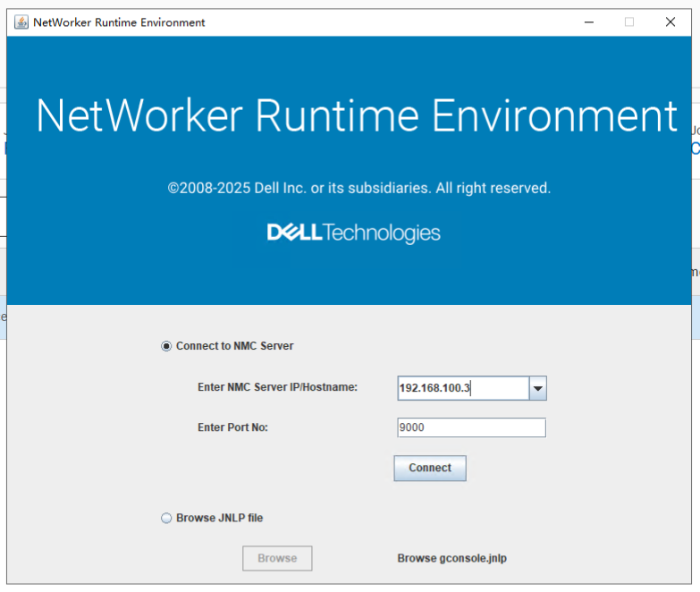Click the Dell Technologies logo
700x592 pixels.
[353, 233]
